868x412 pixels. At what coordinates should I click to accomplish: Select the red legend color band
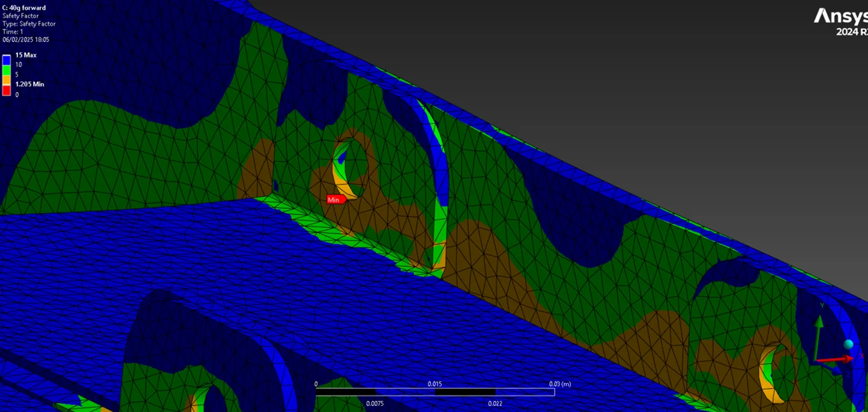point(7,90)
